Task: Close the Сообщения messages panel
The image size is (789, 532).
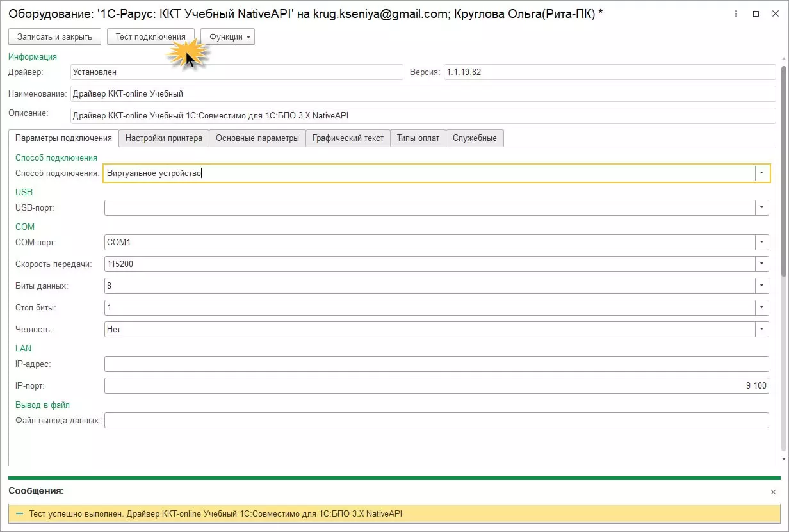Action: pos(773,492)
